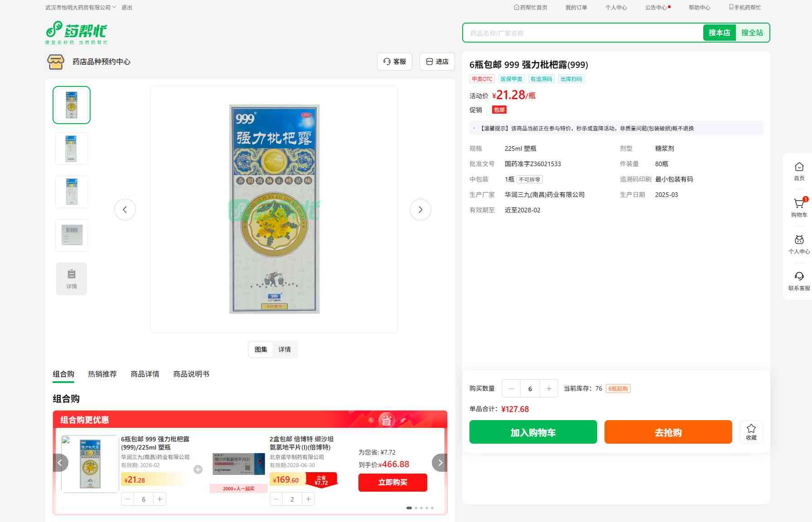812x522 pixels.
Task: Switch image viewer to 图集 toggle
Action: coord(261,350)
